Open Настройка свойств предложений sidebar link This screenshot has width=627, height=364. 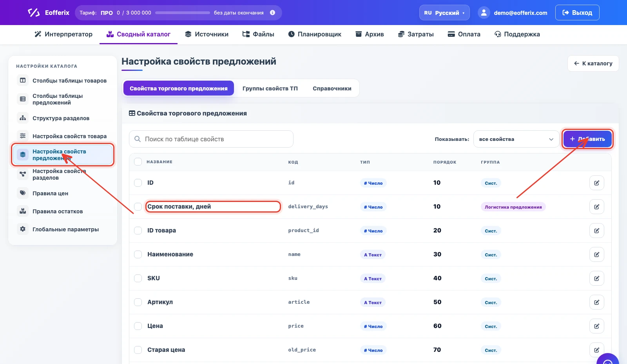point(63,155)
